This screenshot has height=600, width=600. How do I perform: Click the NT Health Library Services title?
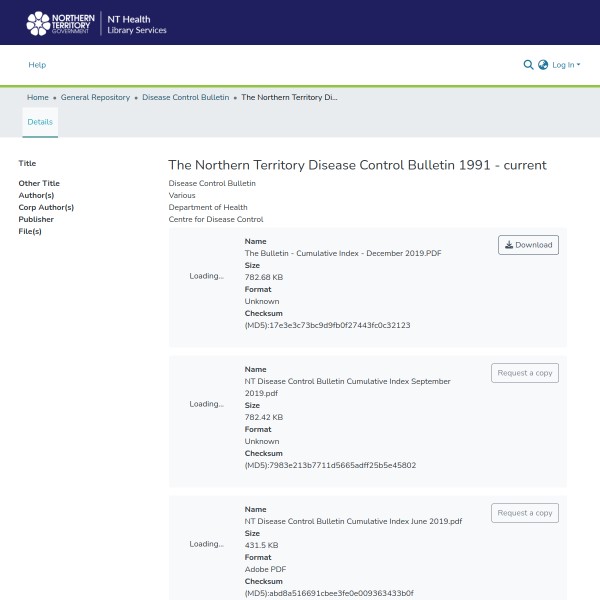[x=136, y=23]
